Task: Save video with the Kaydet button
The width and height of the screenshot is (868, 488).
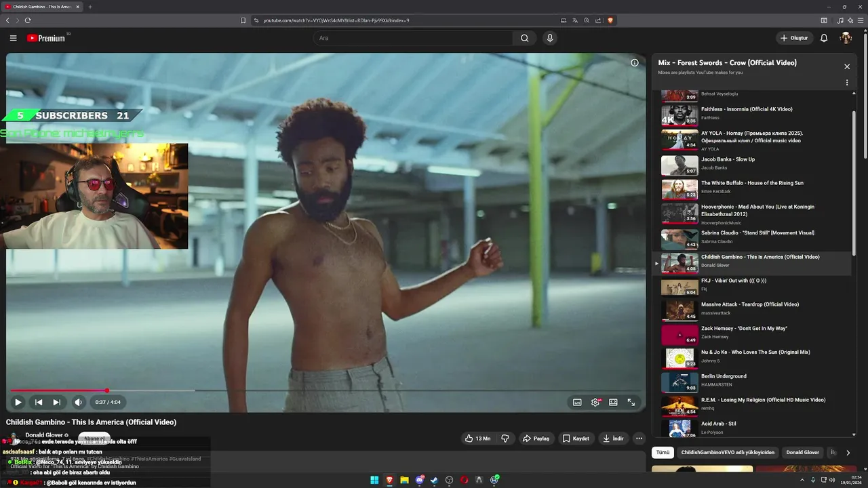Action: (576, 439)
